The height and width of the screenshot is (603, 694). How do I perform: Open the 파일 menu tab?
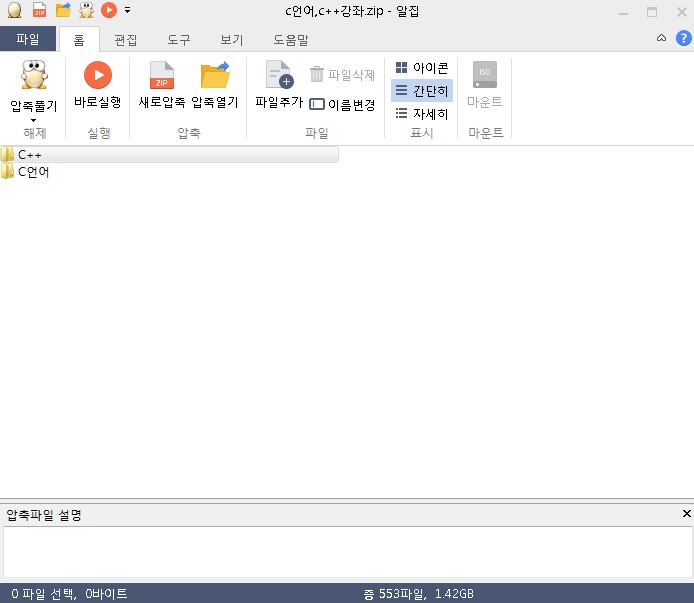pyautogui.click(x=28, y=39)
